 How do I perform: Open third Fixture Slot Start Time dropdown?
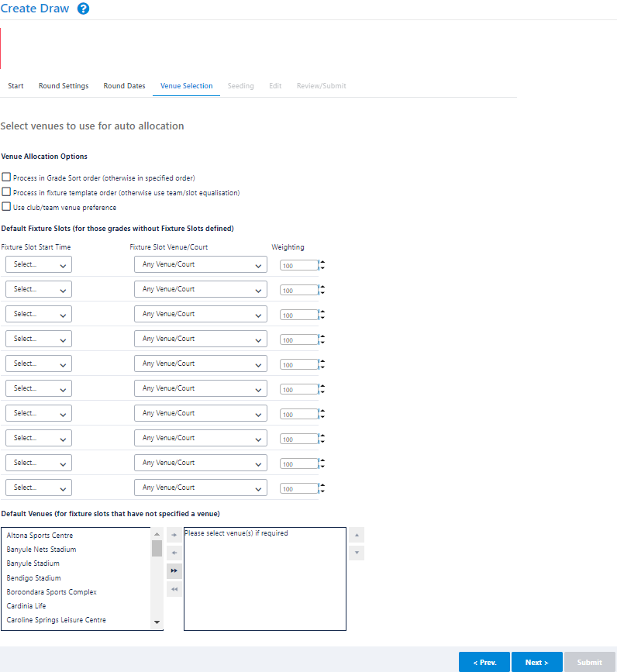pyautogui.click(x=39, y=314)
